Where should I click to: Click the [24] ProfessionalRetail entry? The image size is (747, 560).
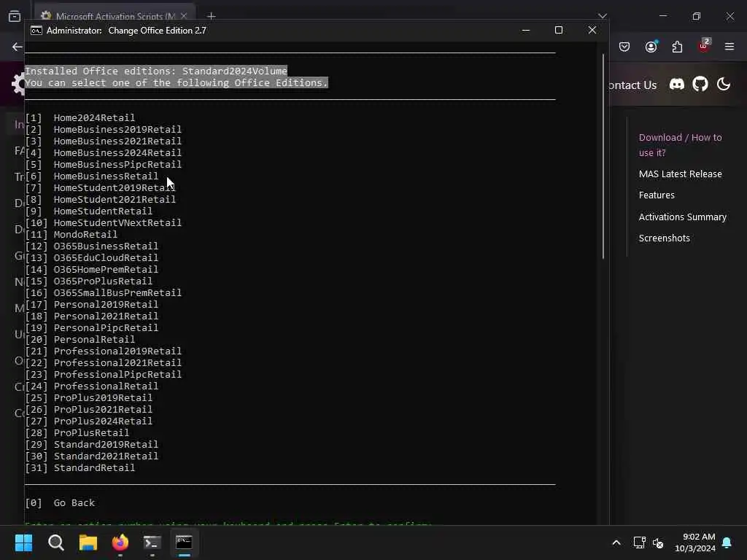[x=92, y=386]
